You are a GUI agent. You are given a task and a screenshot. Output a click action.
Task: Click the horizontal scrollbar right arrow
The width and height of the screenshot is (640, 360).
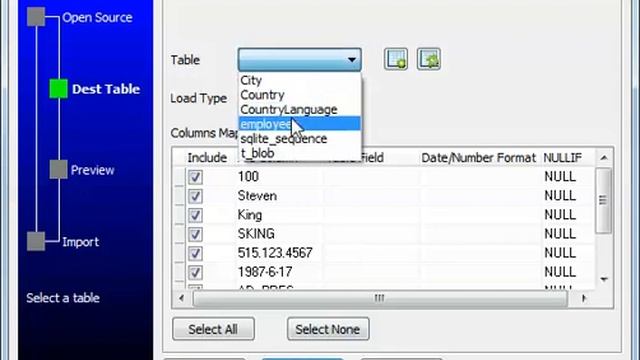pyautogui.click(x=584, y=298)
